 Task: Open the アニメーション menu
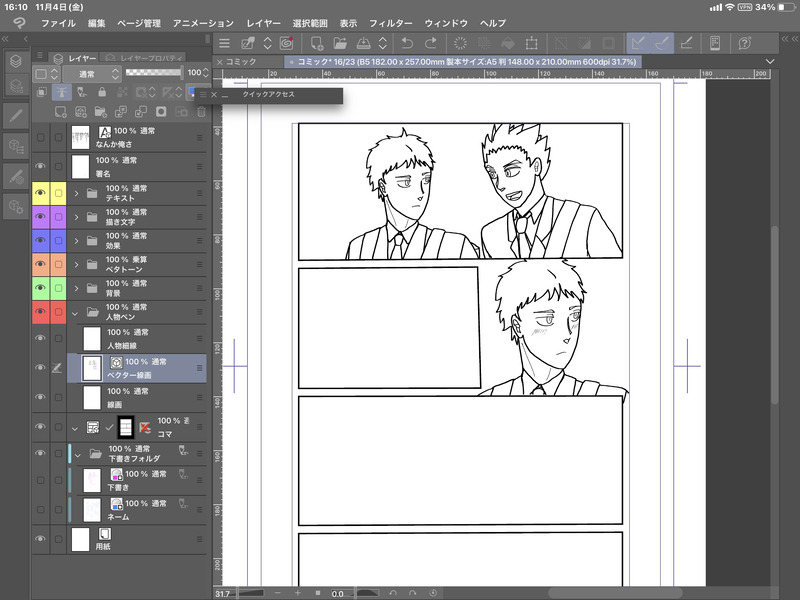coord(203,23)
